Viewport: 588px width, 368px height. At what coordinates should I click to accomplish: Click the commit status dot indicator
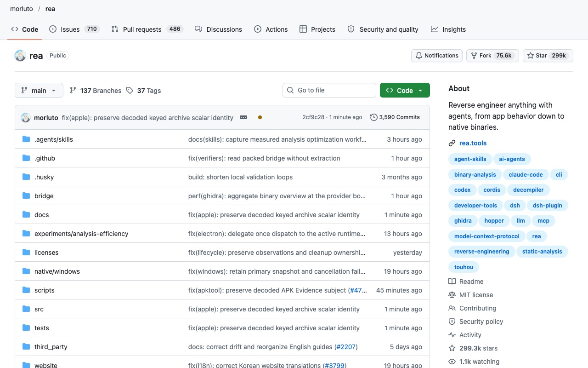(x=260, y=117)
